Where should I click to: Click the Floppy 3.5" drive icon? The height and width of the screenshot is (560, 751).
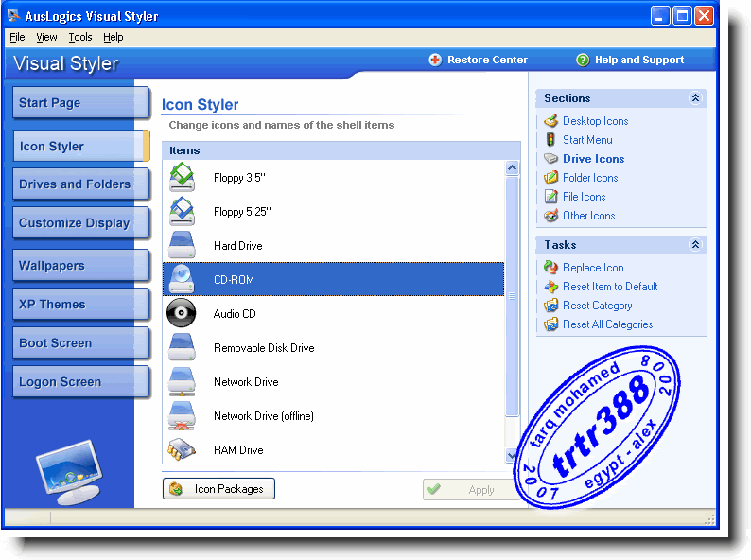pos(182,177)
